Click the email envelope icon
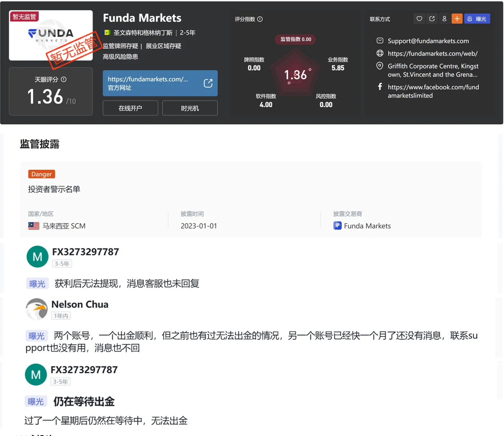Screen dimensions: 504x436 380,41
